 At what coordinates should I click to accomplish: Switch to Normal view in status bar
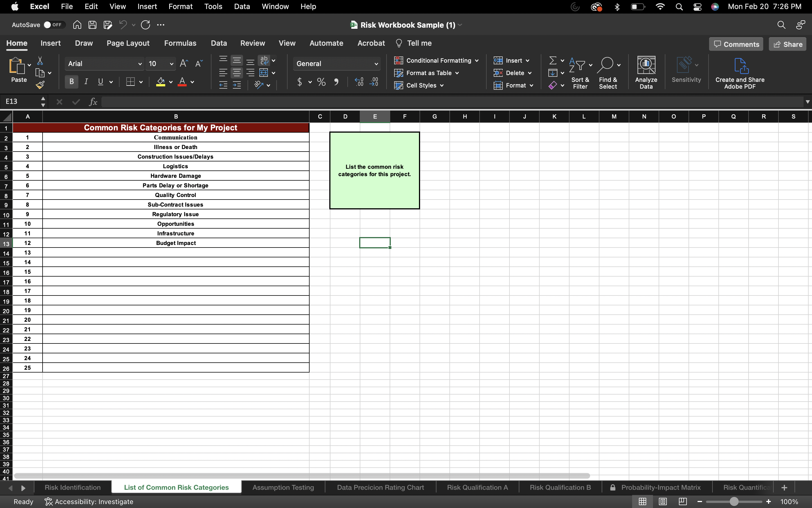642,502
